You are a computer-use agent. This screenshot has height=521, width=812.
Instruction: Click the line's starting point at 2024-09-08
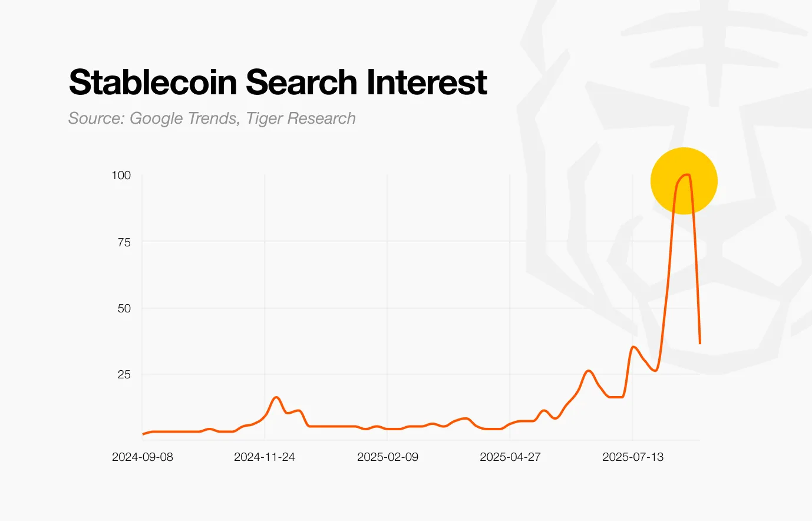tap(143, 434)
